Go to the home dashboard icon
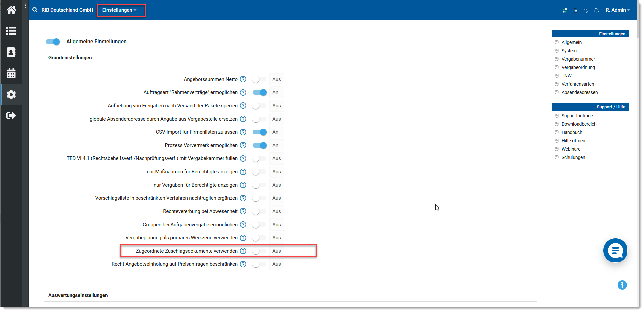The height and width of the screenshot is (312, 644). [11, 10]
